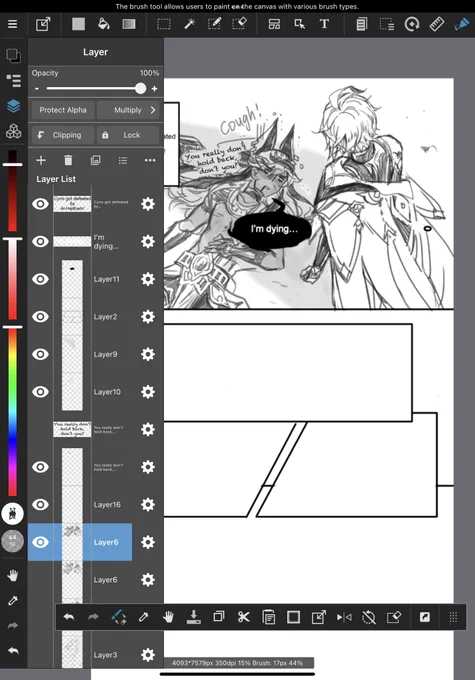
Task: Click the layer Opacity slider handle
Action: (141, 88)
